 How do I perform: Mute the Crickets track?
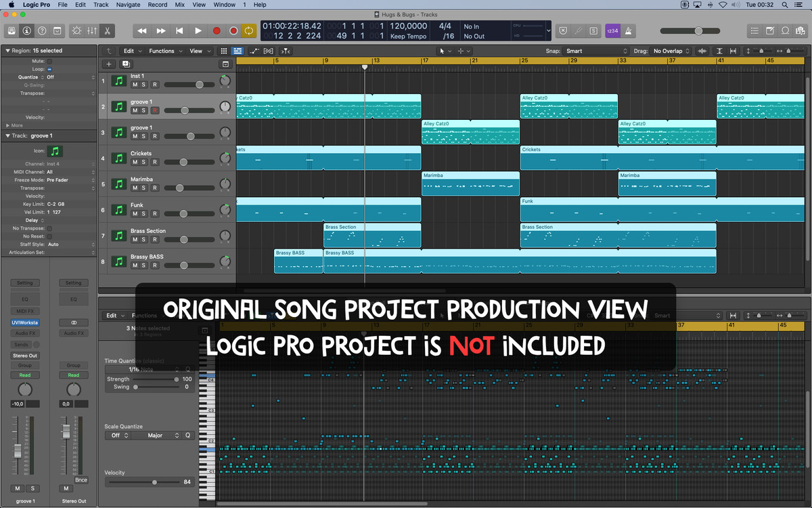(135, 162)
